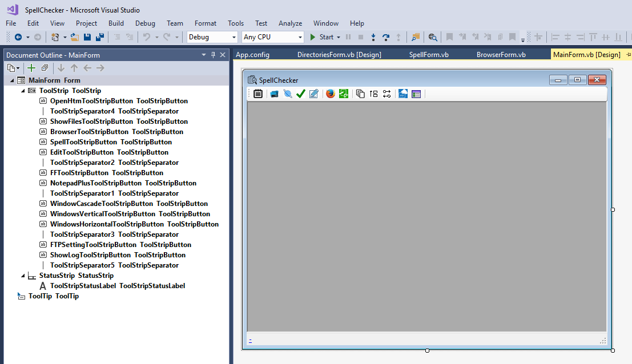Open the Solution Configurations Debug dropdown
This screenshot has width=632, height=364.
click(x=234, y=37)
